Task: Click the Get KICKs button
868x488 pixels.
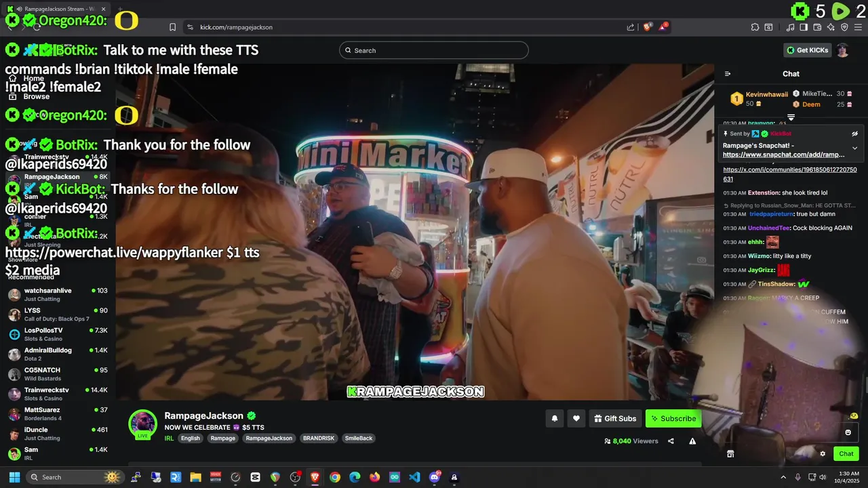Action: [807, 50]
